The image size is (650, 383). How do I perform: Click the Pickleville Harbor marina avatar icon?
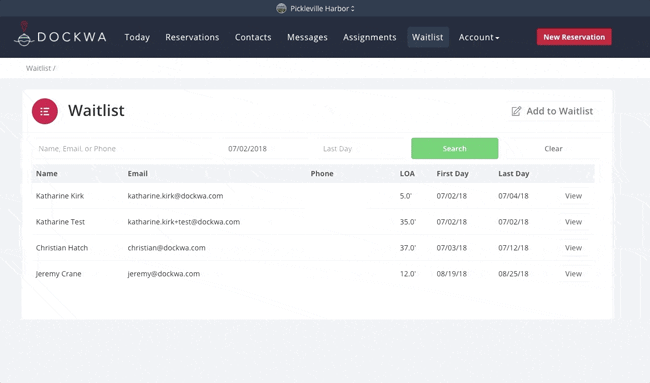(281, 8)
